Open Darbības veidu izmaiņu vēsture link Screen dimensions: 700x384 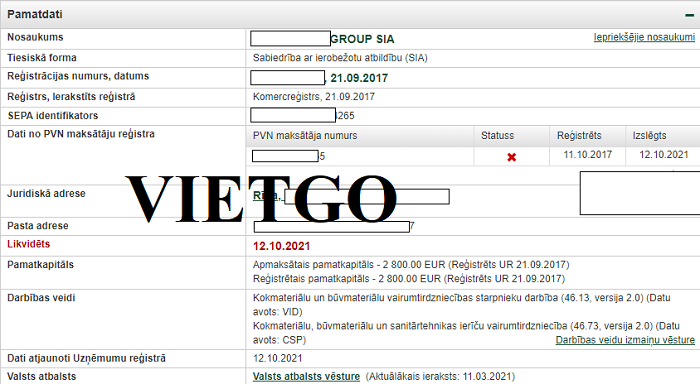tap(625, 340)
